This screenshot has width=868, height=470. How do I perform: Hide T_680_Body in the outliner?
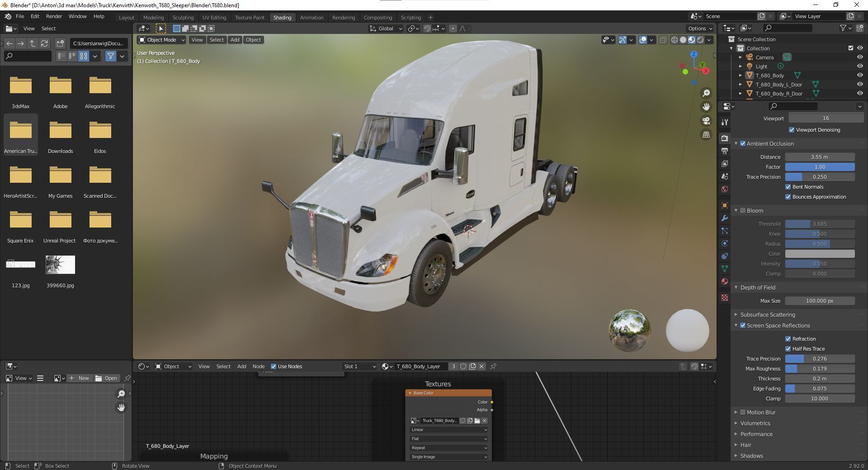(x=860, y=75)
